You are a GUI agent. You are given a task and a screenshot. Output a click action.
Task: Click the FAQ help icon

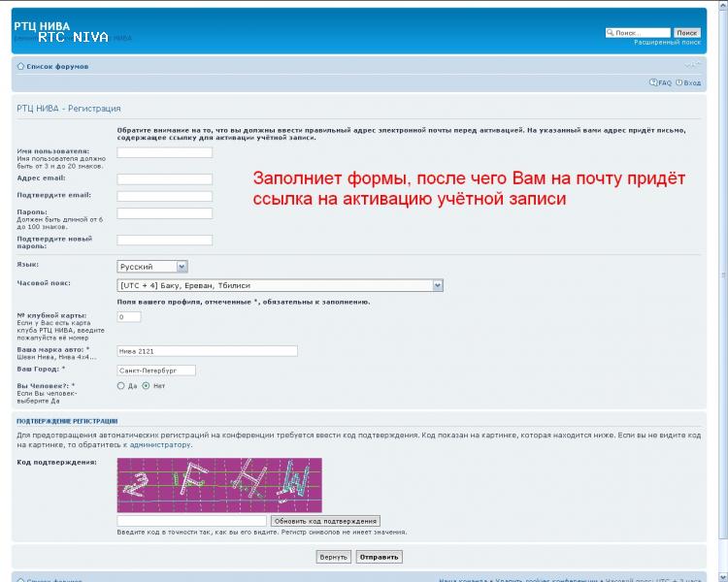(653, 82)
